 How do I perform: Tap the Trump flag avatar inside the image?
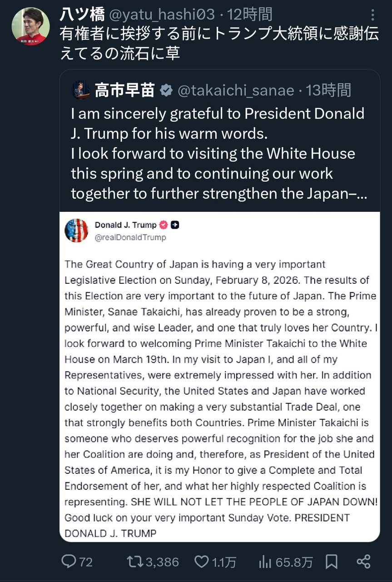(76, 230)
